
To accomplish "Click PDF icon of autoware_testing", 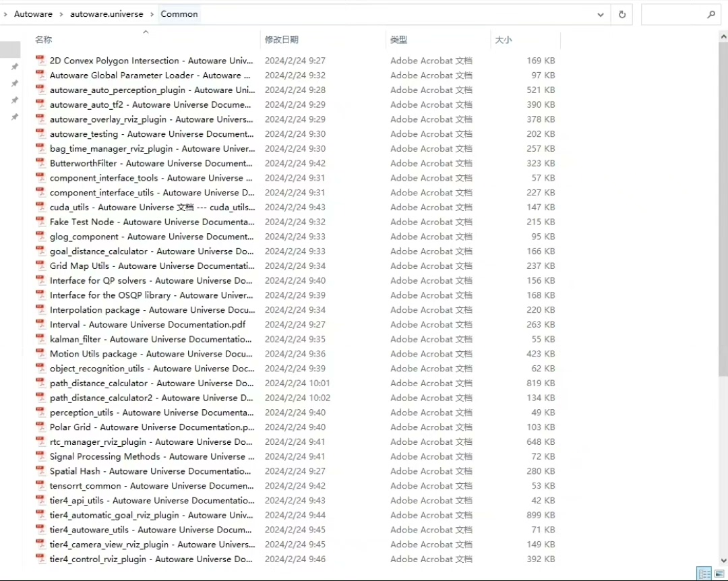I will [x=41, y=133].
